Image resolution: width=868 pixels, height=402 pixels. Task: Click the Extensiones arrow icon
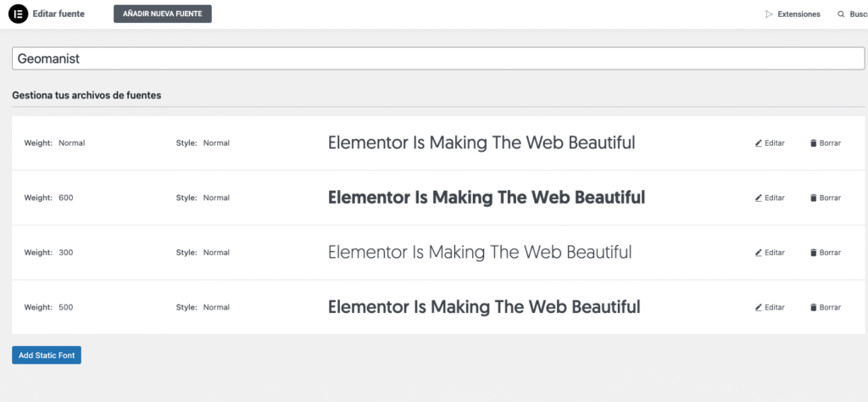tap(769, 14)
